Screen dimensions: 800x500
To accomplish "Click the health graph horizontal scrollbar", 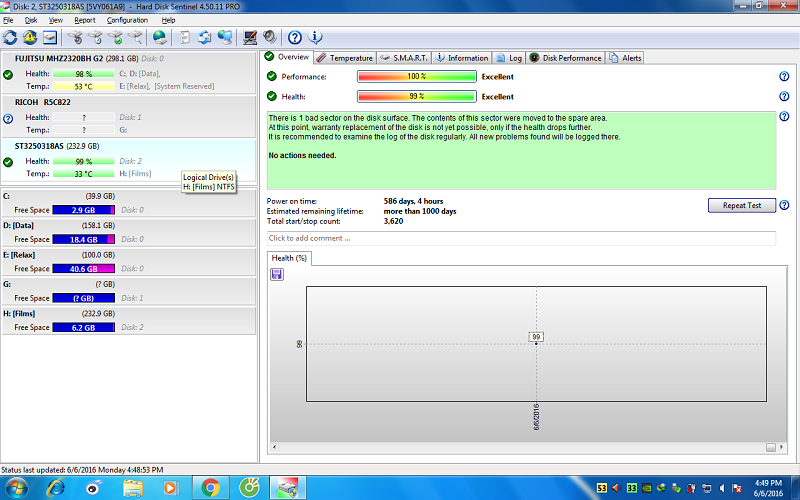I will [524, 447].
